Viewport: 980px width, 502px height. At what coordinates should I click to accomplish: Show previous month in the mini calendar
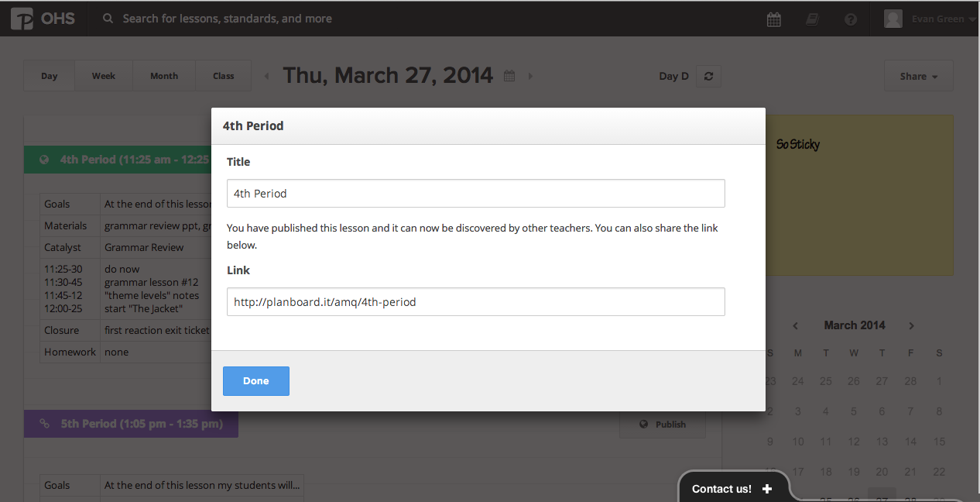pos(795,326)
